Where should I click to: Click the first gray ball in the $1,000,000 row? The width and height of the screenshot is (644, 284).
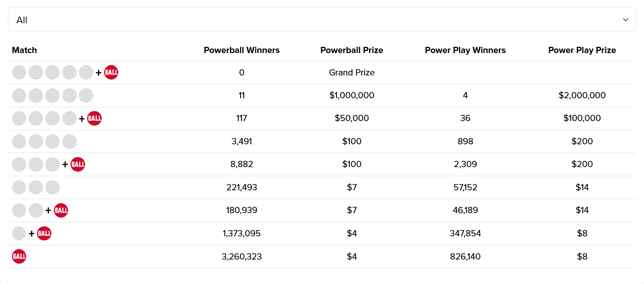point(19,95)
